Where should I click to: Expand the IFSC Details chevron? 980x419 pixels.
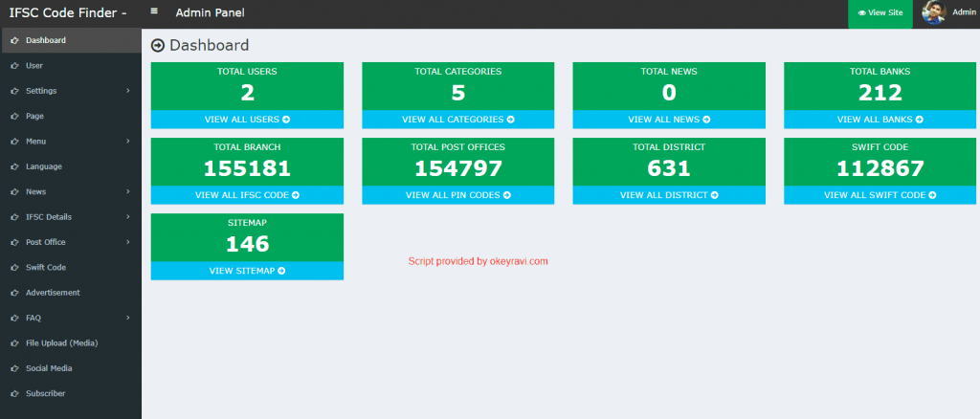[128, 217]
